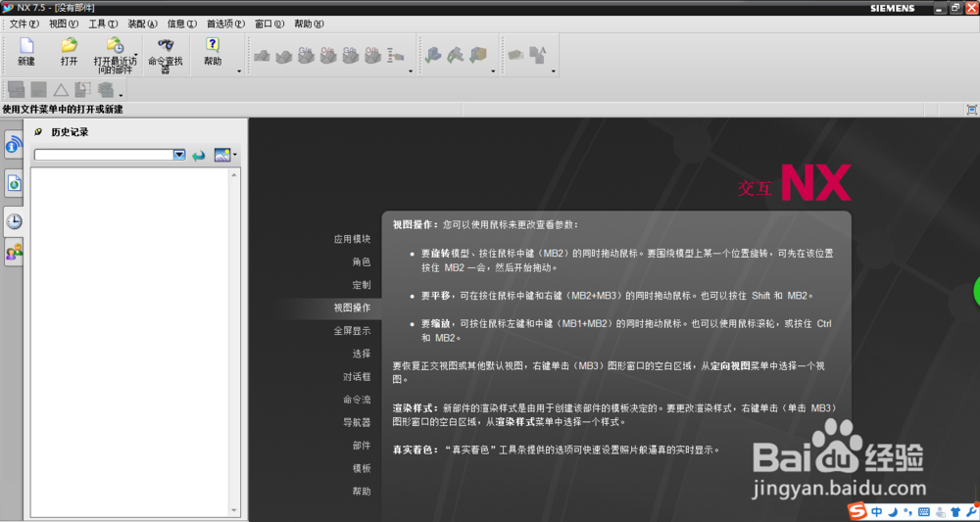The width and height of the screenshot is (980, 522).
Task: Select 对话框 in welcome page list
Action: point(357,377)
